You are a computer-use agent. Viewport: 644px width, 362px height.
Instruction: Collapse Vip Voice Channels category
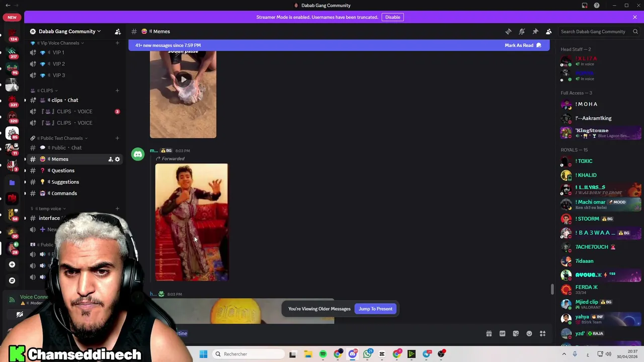click(x=60, y=43)
